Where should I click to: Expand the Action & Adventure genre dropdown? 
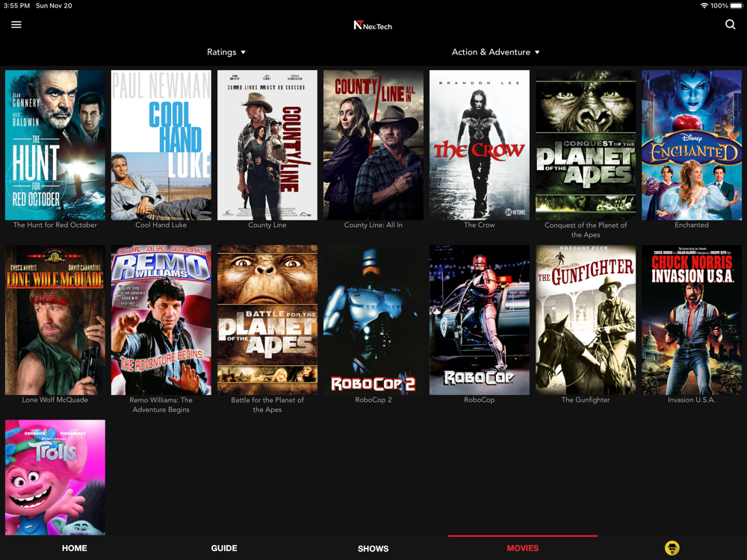495,52
